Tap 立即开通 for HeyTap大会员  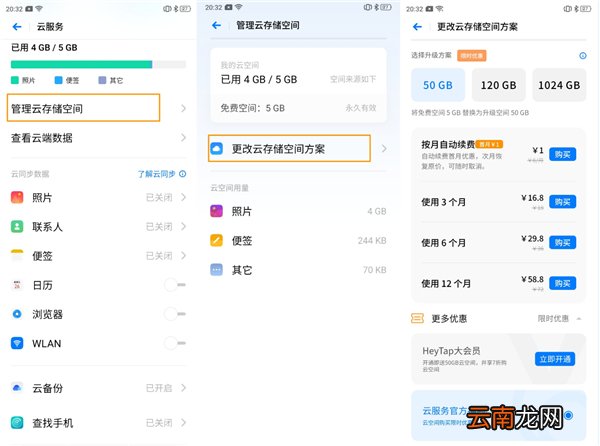pos(555,359)
